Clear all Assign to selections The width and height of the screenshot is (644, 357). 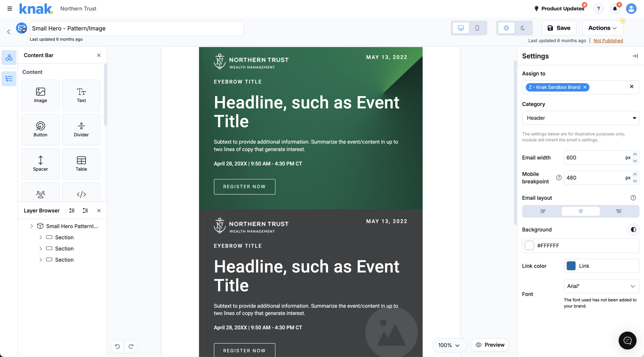(631, 87)
